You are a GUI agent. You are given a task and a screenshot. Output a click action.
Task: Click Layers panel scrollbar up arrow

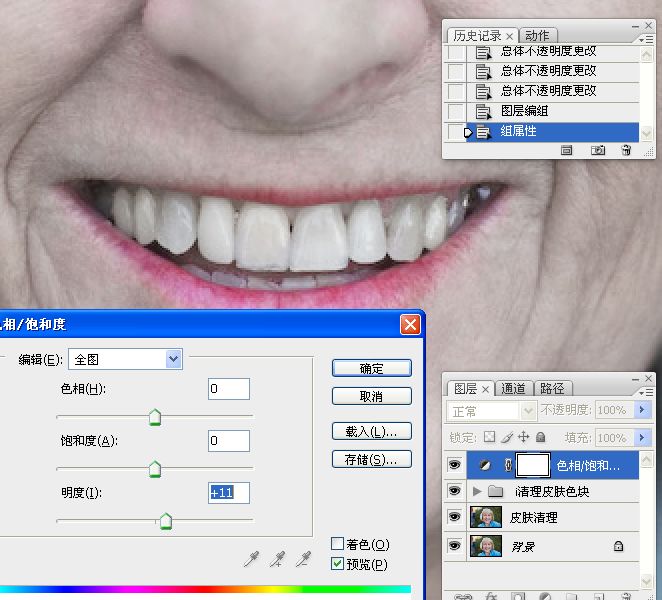click(x=646, y=459)
